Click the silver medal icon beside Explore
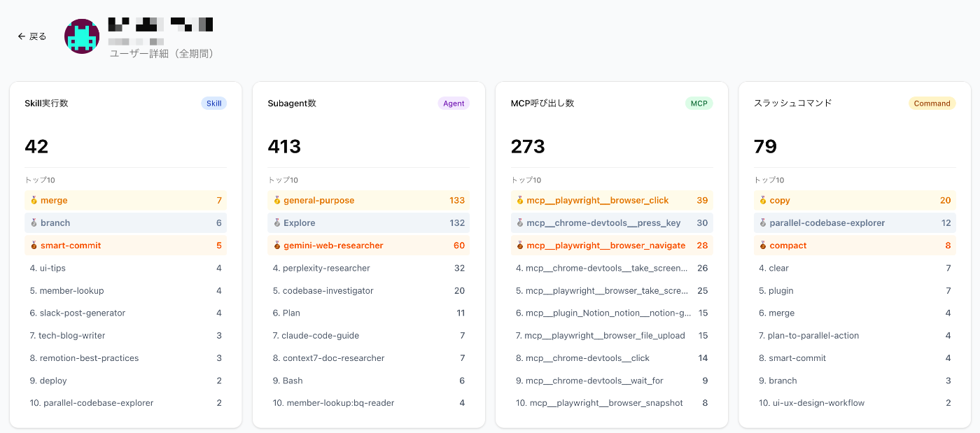The image size is (980, 433). pos(276,222)
